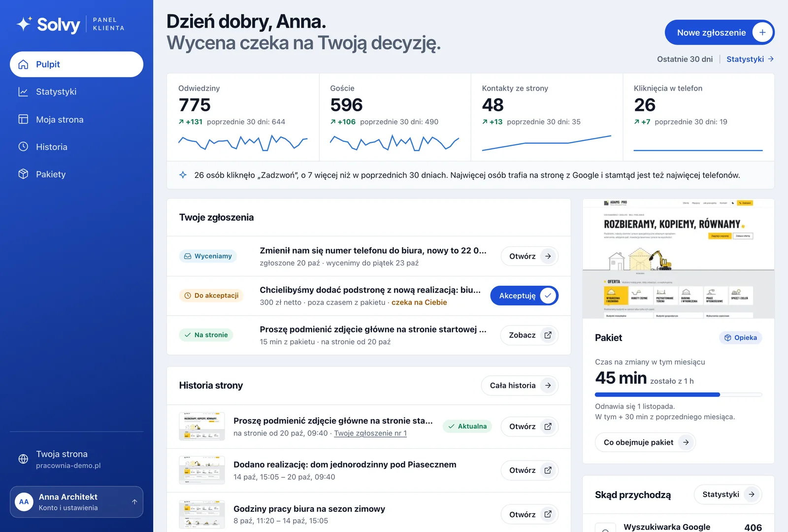Expand Anna Architekt account menu arrow
The width and height of the screenshot is (788, 532).
(x=134, y=502)
